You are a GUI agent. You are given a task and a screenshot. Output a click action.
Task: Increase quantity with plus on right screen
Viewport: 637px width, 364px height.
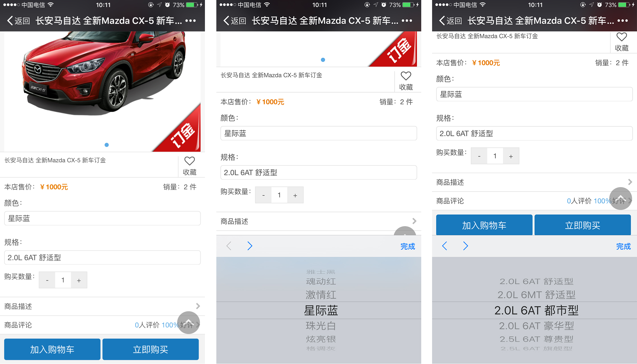511,156
